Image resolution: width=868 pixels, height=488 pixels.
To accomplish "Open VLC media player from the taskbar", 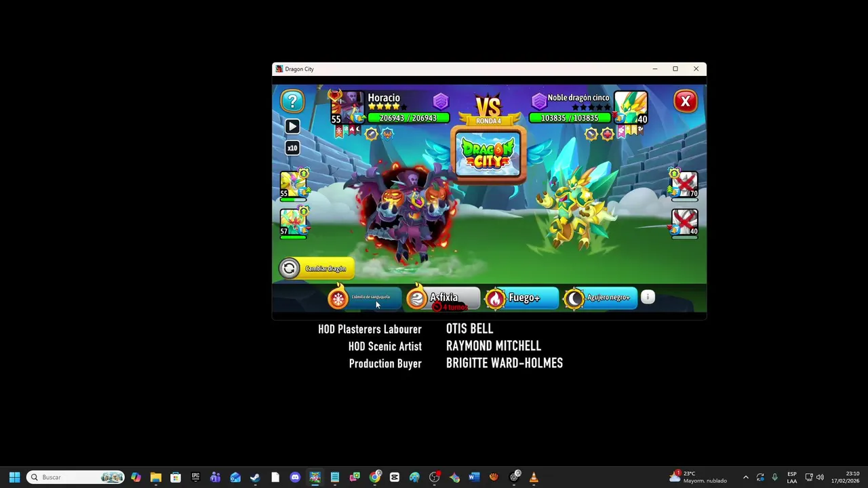I will tap(534, 477).
